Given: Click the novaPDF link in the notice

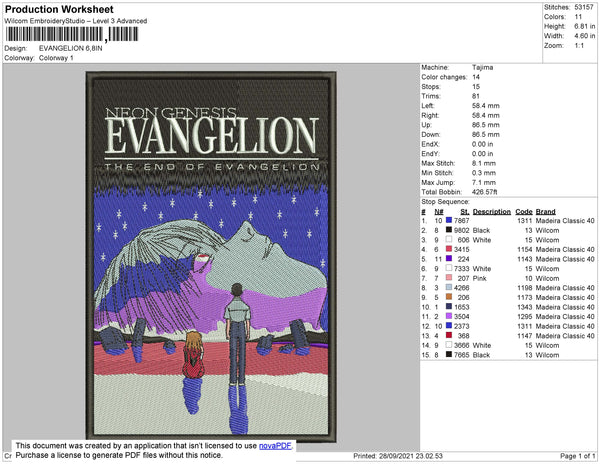Looking at the screenshot, I should pyautogui.click(x=275, y=446).
